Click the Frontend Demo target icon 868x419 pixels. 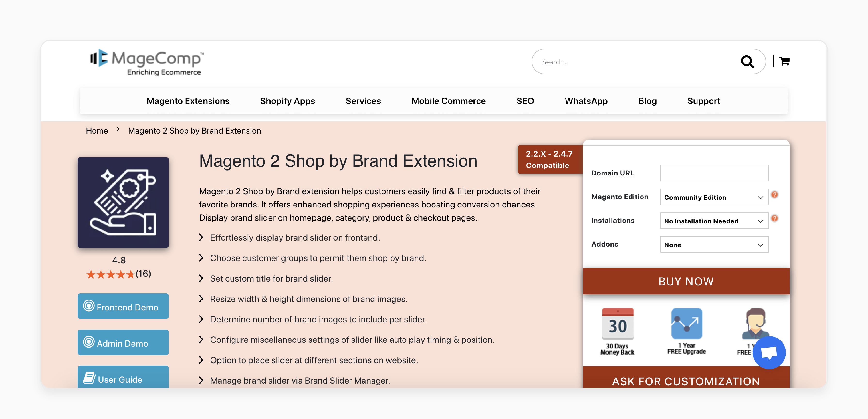(x=89, y=305)
